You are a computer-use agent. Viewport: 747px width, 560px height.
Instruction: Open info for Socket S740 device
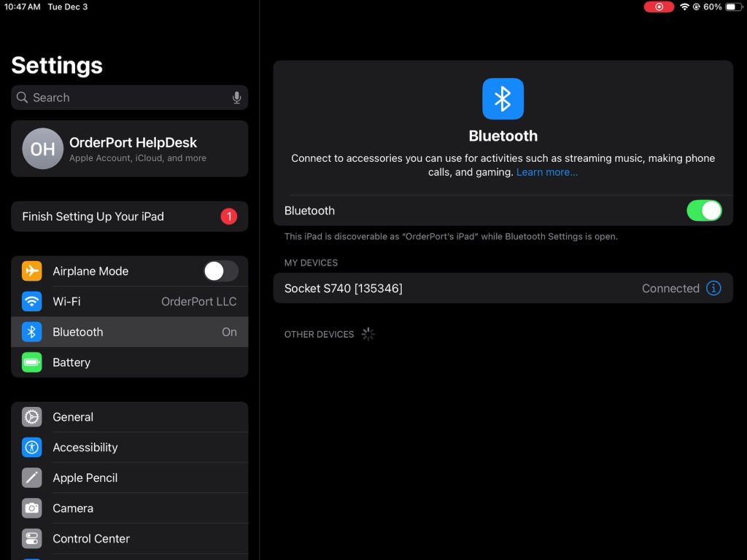point(713,288)
